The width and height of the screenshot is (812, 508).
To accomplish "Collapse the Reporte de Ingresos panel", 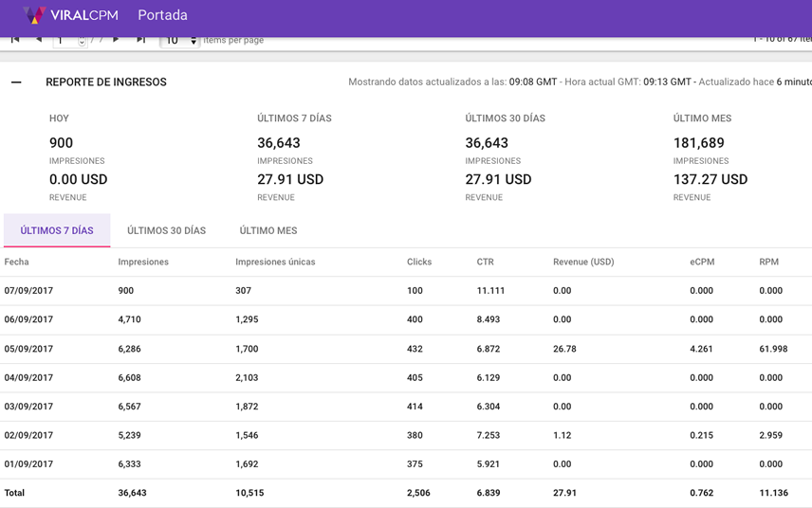I will click(x=16, y=82).
